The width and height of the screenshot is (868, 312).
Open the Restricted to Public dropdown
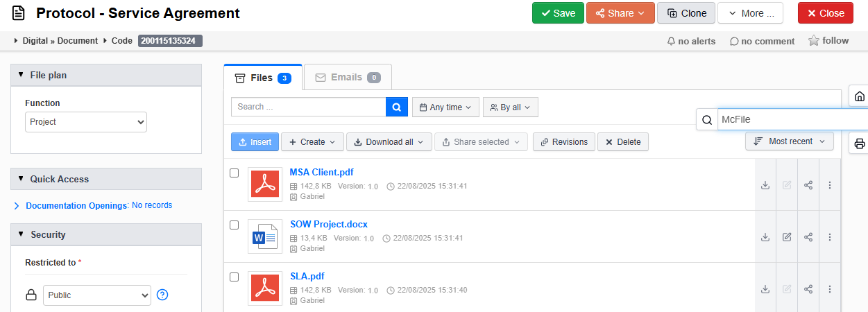pos(97,295)
